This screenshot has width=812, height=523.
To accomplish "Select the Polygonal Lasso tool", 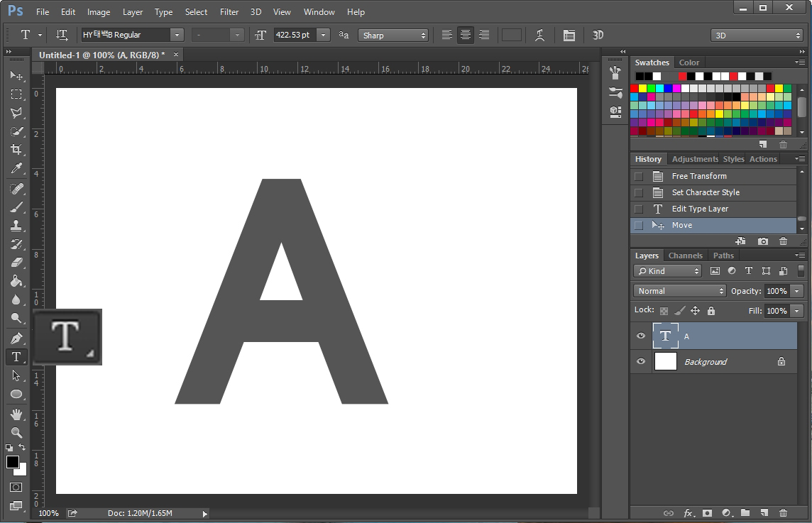I will pyautogui.click(x=16, y=113).
